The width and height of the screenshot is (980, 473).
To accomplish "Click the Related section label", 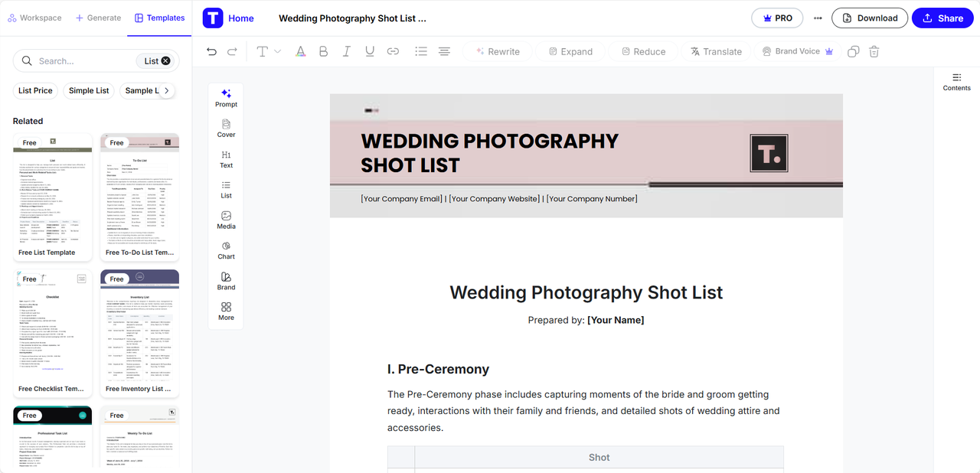I will 28,121.
